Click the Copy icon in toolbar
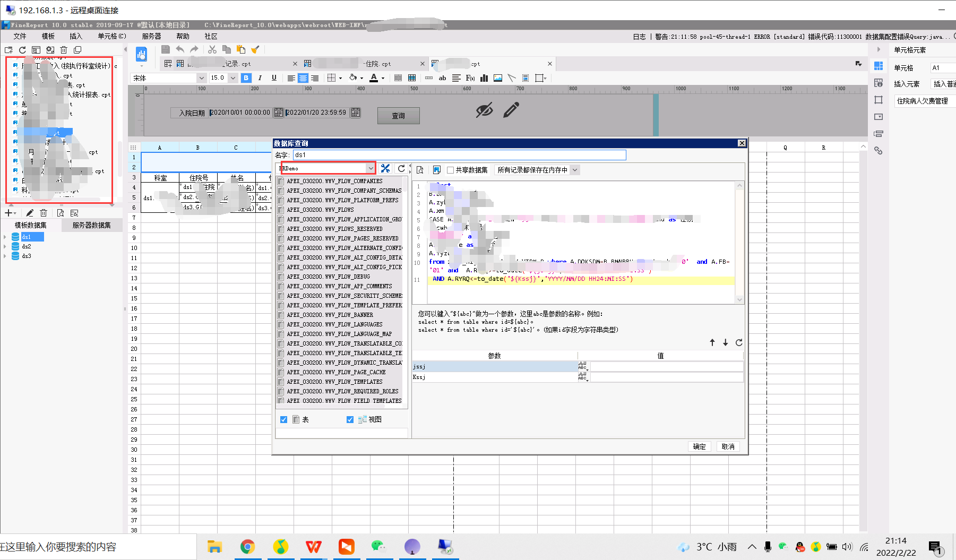The height and width of the screenshot is (560, 956). 227,49
